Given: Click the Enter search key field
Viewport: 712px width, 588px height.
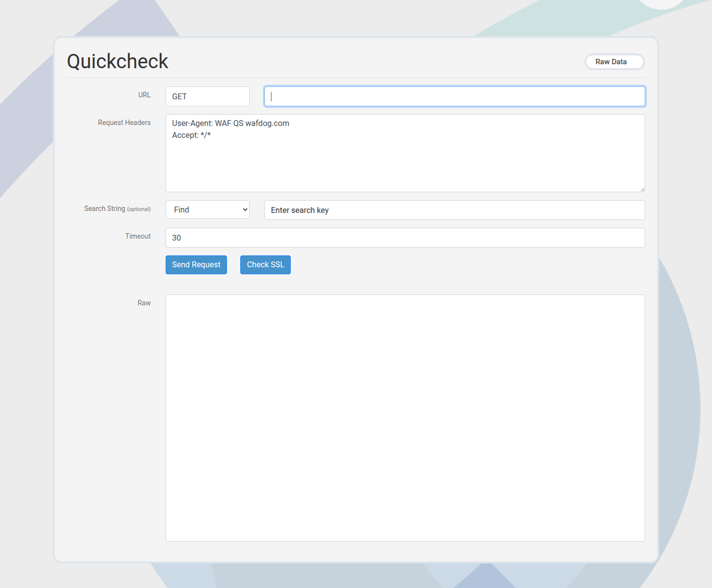Looking at the screenshot, I should (x=454, y=210).
